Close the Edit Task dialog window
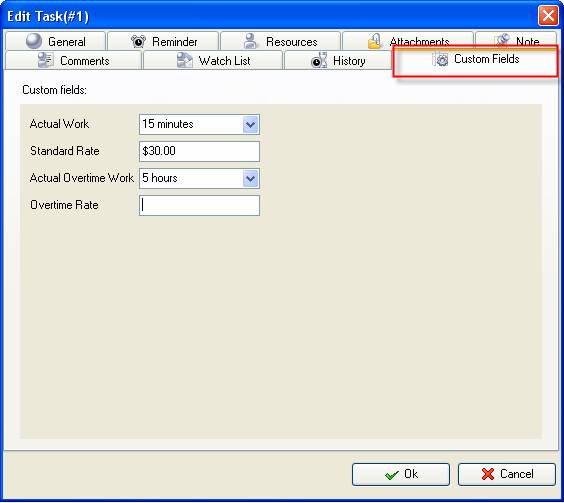Viewport: 564px width, 503px height. coord(548,16)
